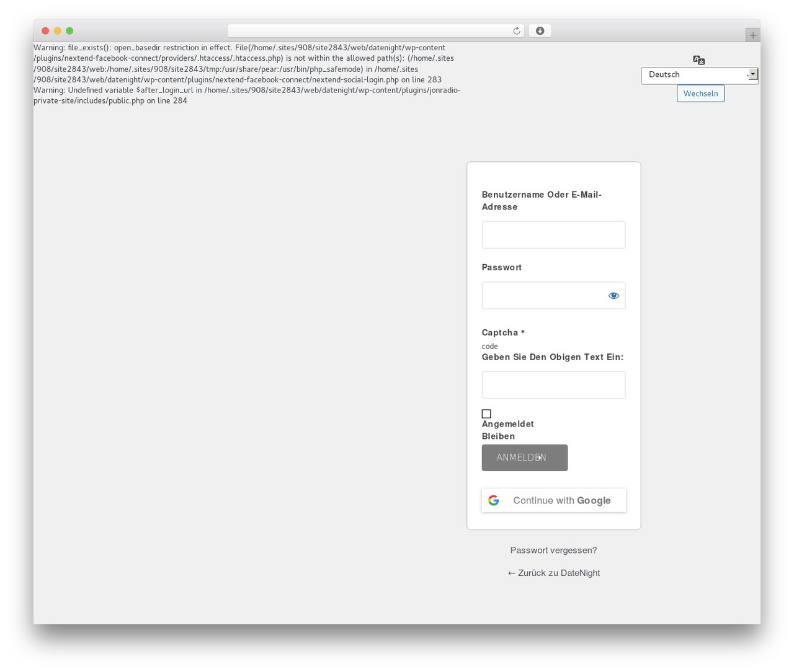Show password with the eye icon

click(613, 296)
